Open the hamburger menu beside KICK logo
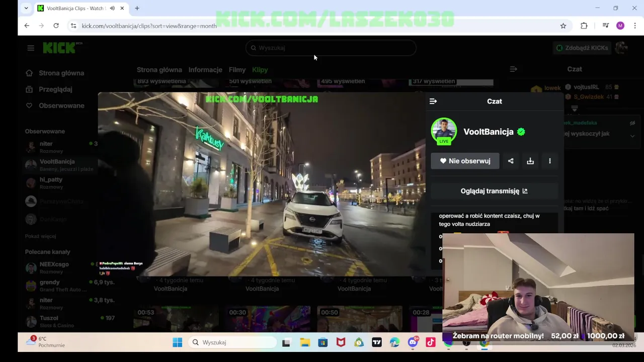This screenshot has height=362, width=644. [x=31, y=48]
